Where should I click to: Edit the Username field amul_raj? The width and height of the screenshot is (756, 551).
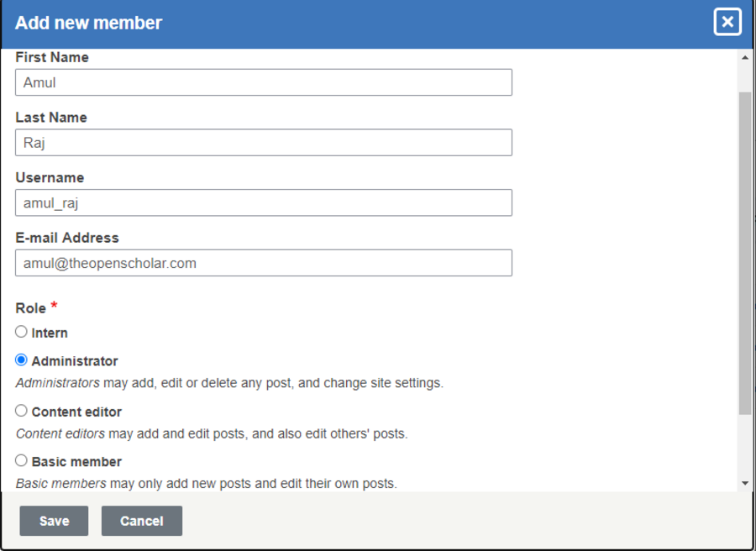click(263, 202)
